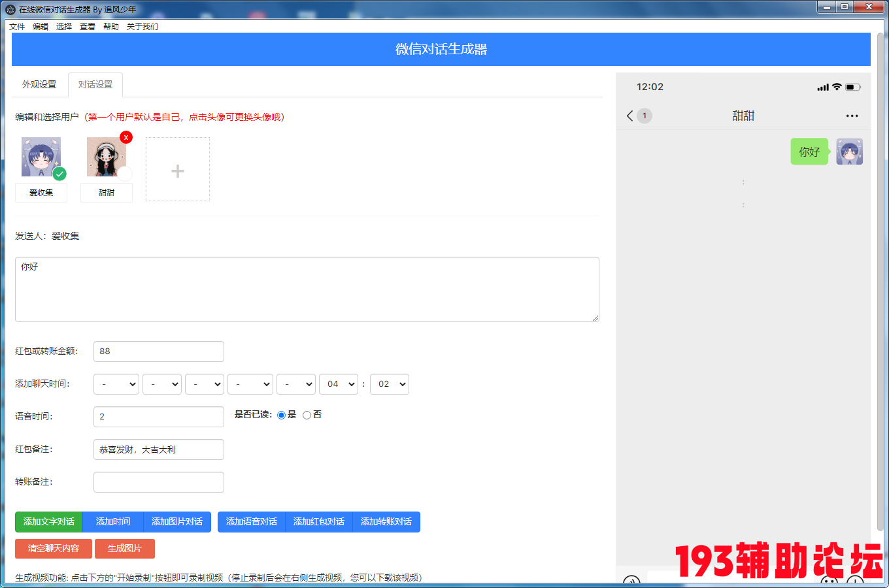
Task: Click the wifi icon in phone status bar
Action: [x=837, y=87]
